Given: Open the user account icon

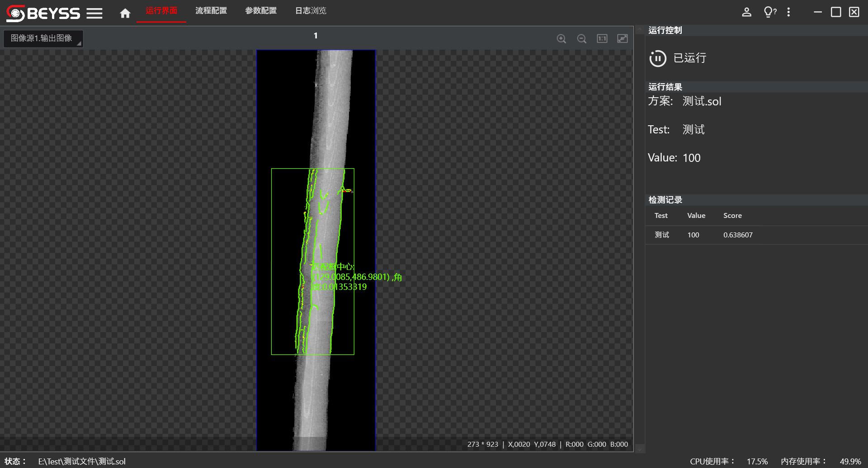Looking at the screenshot, I should (x=746, y=12).
